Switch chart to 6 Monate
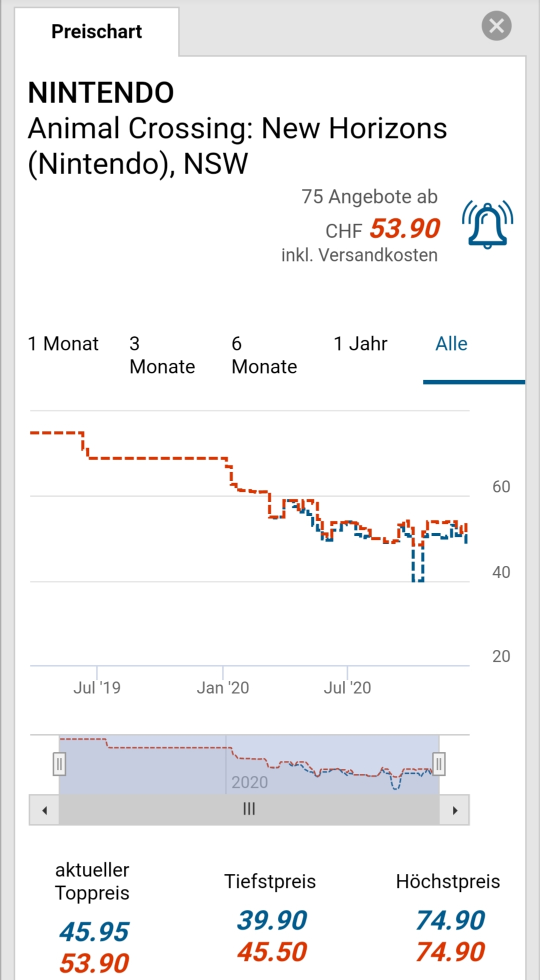Image resolution: width=540 pixels, height=980 pixels. pyautogui.click(x=264, y=355)
